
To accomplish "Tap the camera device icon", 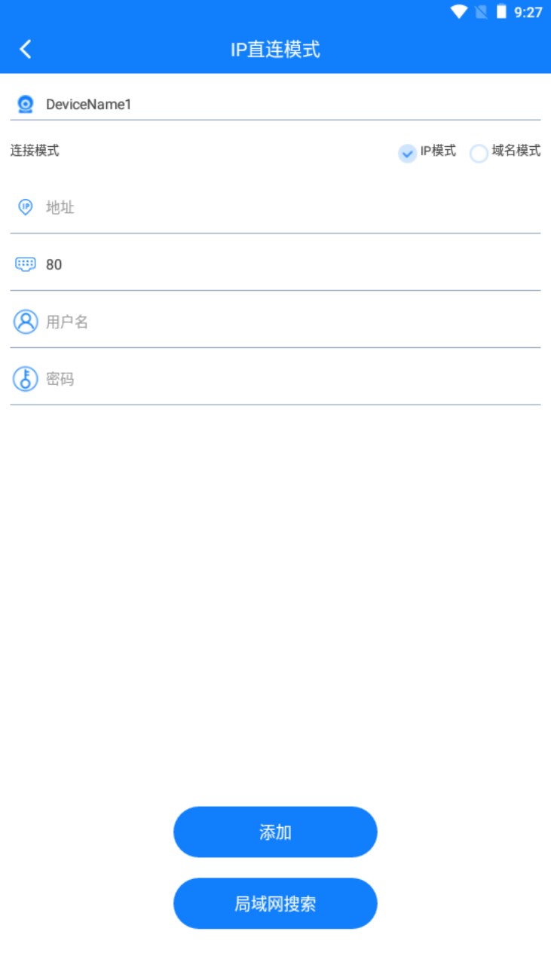I will [x=26, y=104].
